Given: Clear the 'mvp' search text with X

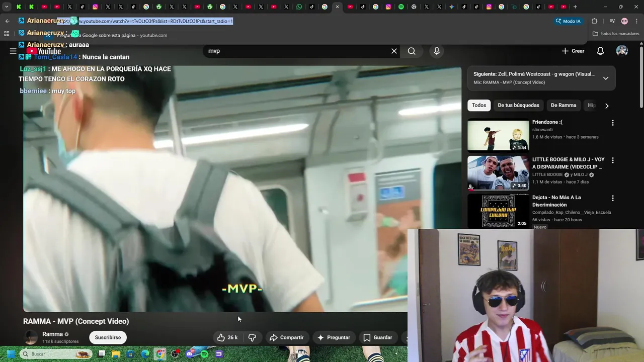Looking at the screenshot, I should point(394,51).
